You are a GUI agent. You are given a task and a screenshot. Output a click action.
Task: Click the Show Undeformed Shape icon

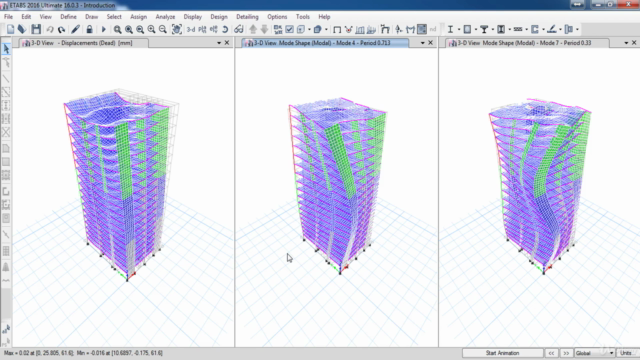point(337,29)
